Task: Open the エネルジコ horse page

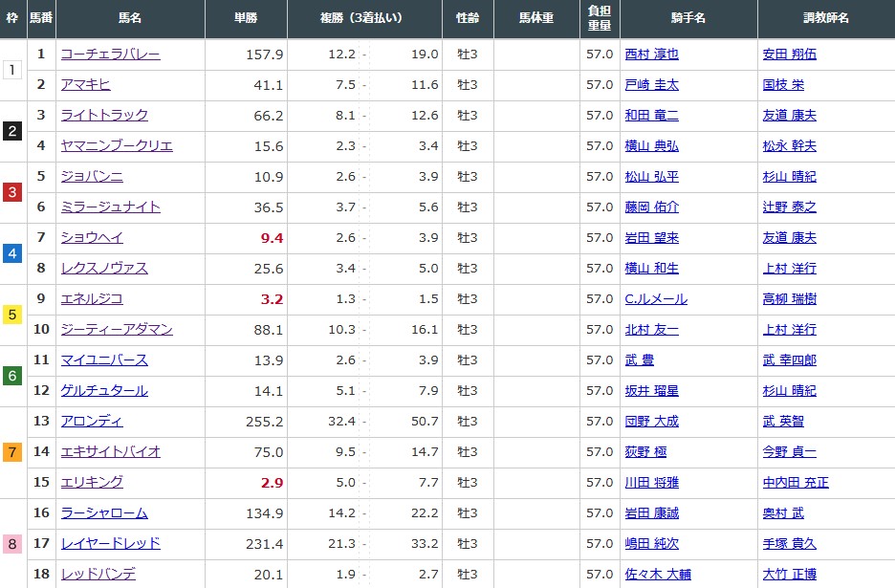Action: click(x=91, y=299)
